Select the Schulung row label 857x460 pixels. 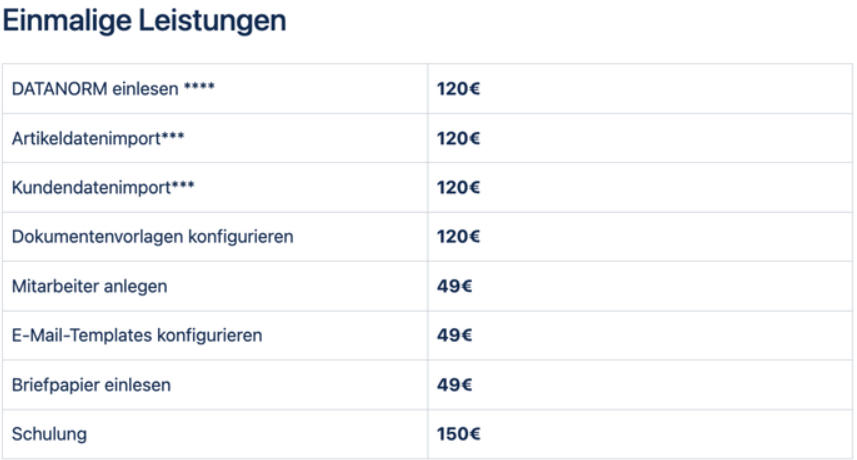point(49,434)
